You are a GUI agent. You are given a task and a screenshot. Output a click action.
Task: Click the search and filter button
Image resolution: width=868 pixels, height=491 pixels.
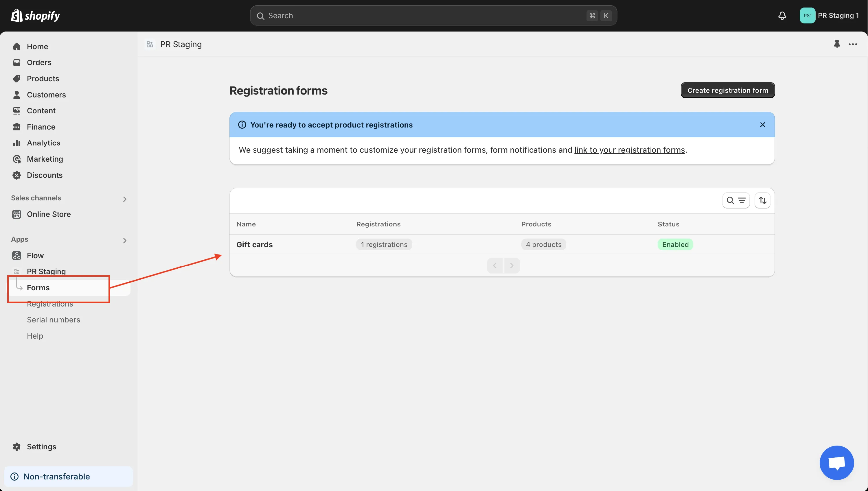pos(736,201)
